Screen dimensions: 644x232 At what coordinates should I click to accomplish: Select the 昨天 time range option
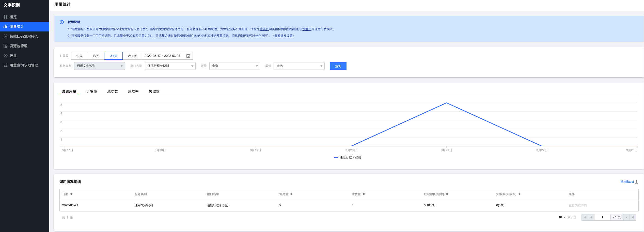(x=96, y=56)
